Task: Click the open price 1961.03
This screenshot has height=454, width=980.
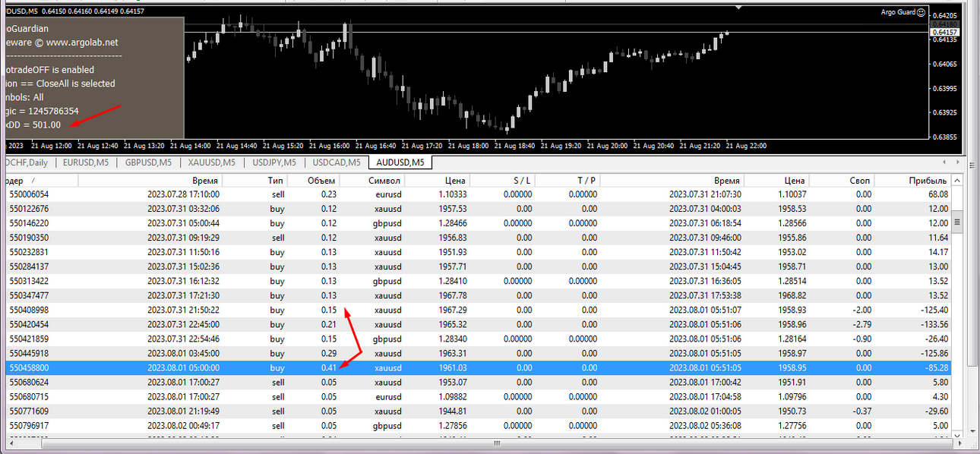Action: (451, 367)
